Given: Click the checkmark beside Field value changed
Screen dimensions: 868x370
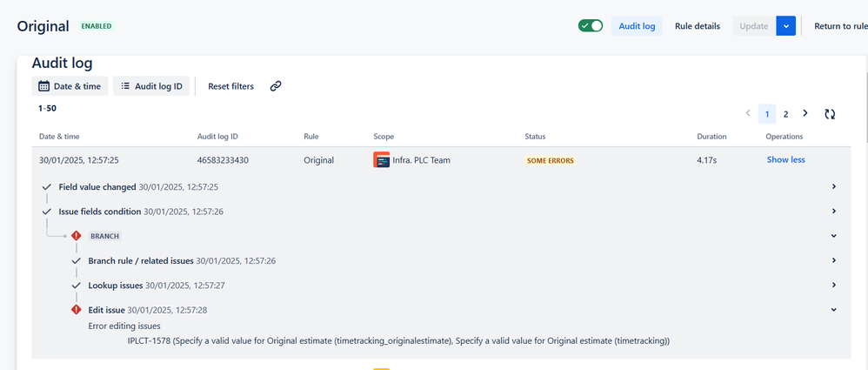Looking at the screenshot, I should click(x=47, y=187).
